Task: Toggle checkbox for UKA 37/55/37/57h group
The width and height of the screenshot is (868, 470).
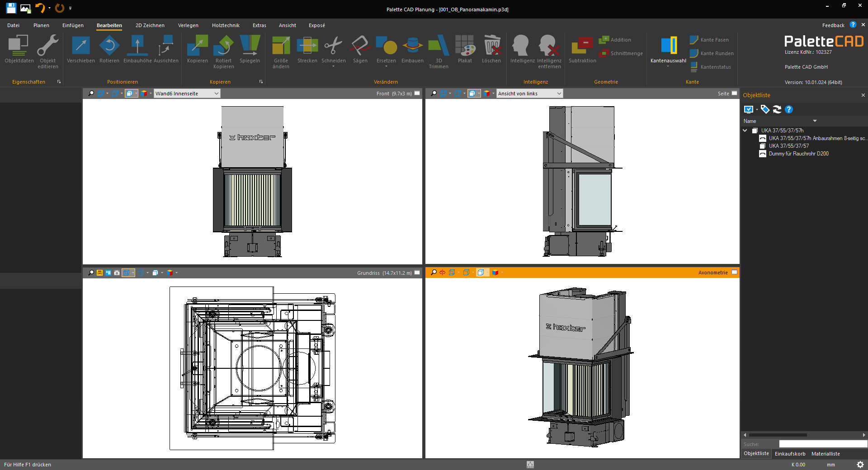Action: (755, 131)
